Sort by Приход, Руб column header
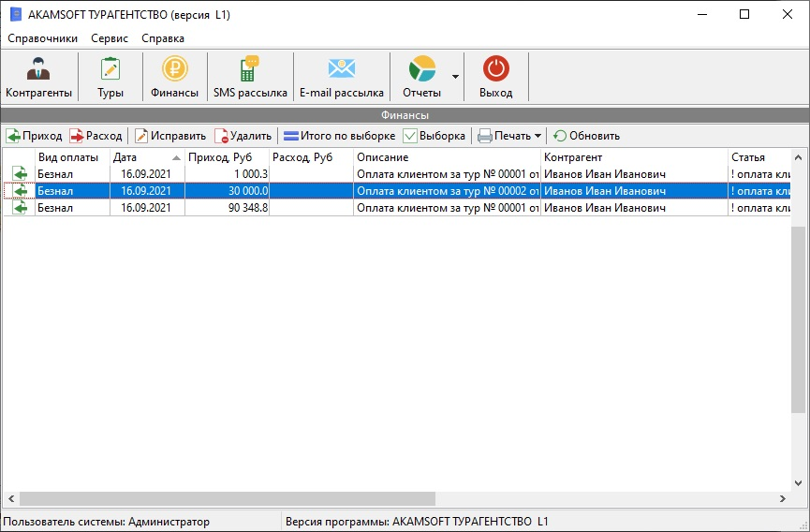The height and width of the screenshot is (532, 810). coord(227,157)
